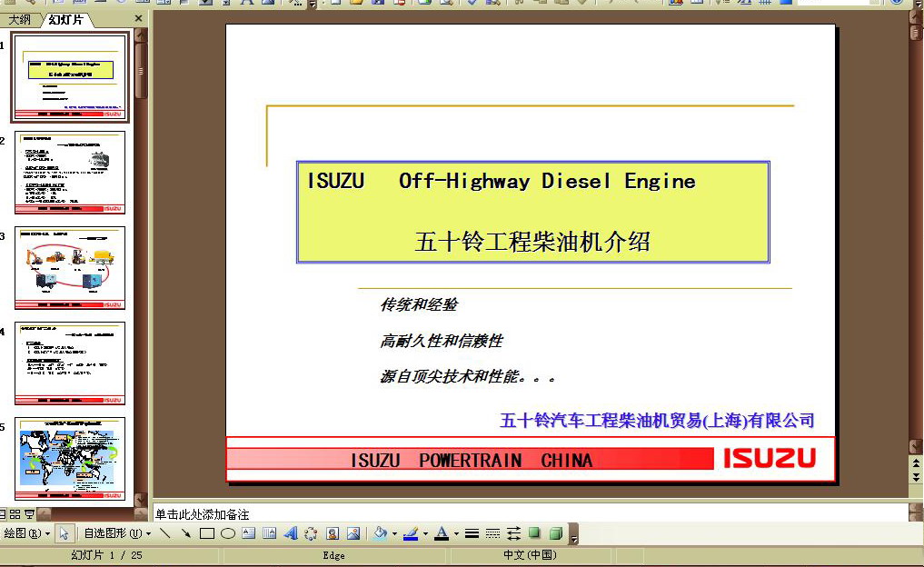Open the 3-D style options

click(556, 533)
